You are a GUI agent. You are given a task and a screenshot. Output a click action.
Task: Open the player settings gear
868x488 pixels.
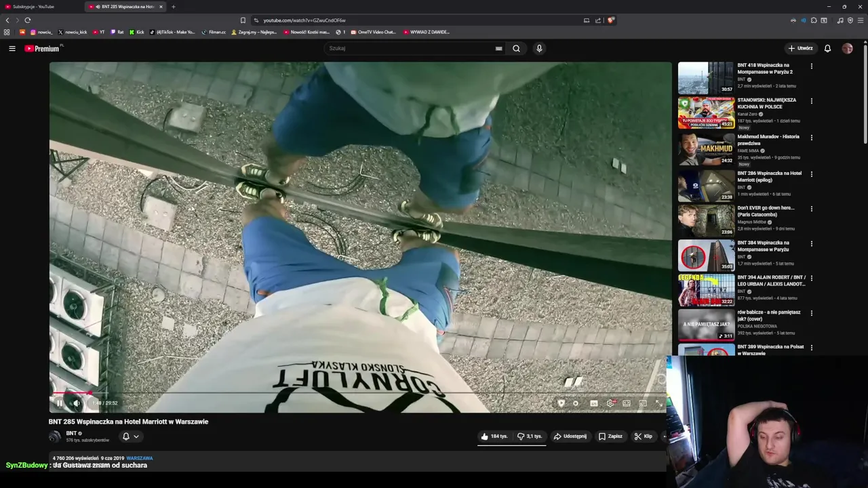[610, 403]
